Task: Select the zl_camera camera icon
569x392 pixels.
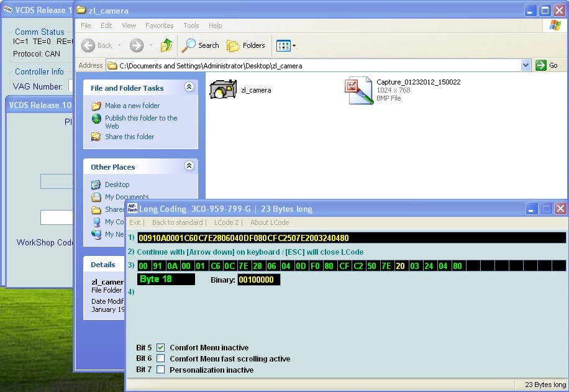Action: click(x=223, y=89)
